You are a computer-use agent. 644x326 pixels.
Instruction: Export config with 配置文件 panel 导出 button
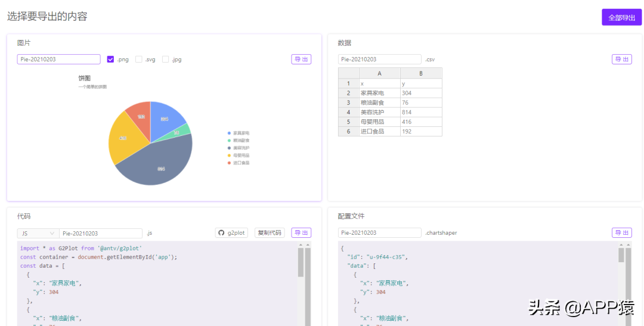click(x=622, y=233)
